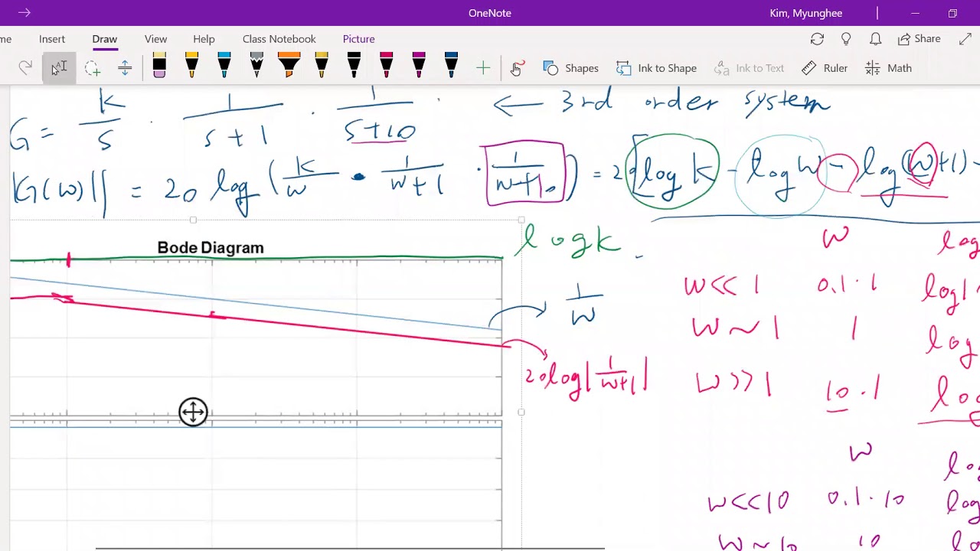Screen dimensions: 980x551
Task: Pick the Insert or Remove Space tool
Action: [125, 68]
